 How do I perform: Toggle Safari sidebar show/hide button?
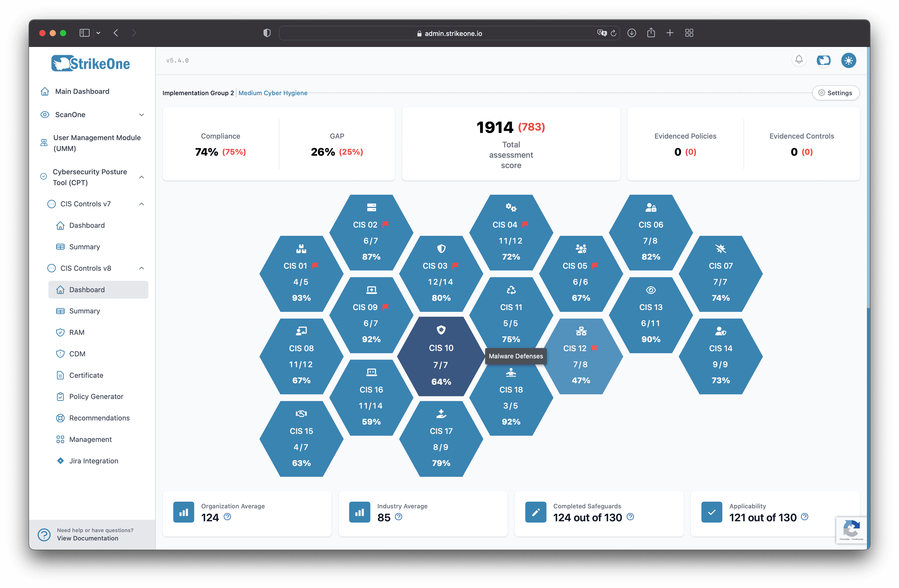click(85, 33)
